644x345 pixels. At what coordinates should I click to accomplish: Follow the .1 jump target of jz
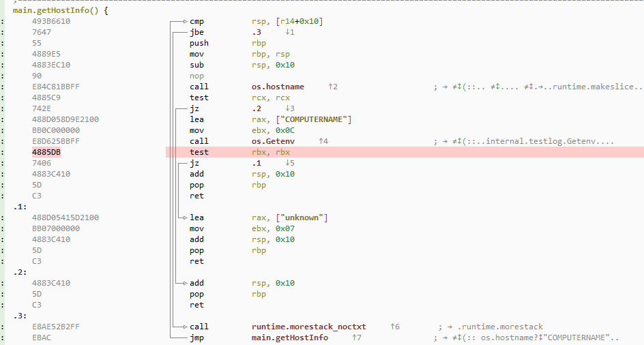tap(257, 163)
